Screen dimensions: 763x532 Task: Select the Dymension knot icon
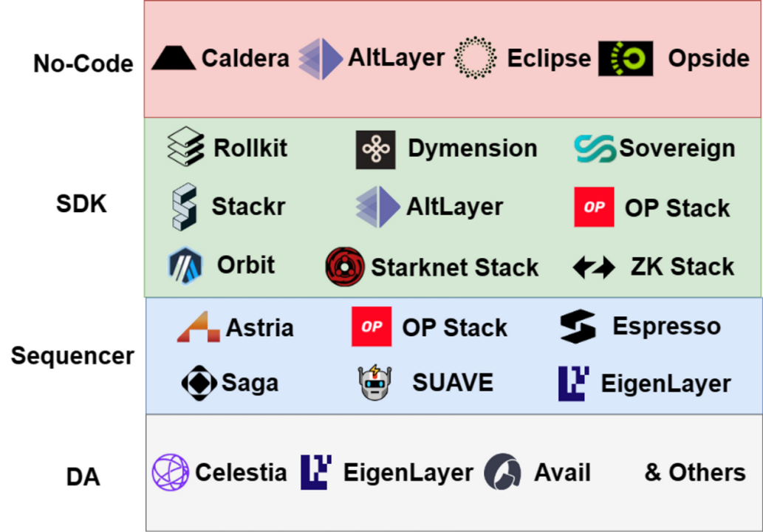(375, 149)
